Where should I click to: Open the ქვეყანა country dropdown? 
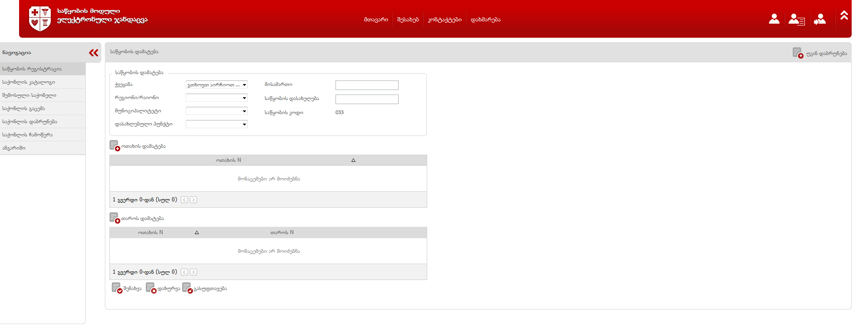(217, 85)
